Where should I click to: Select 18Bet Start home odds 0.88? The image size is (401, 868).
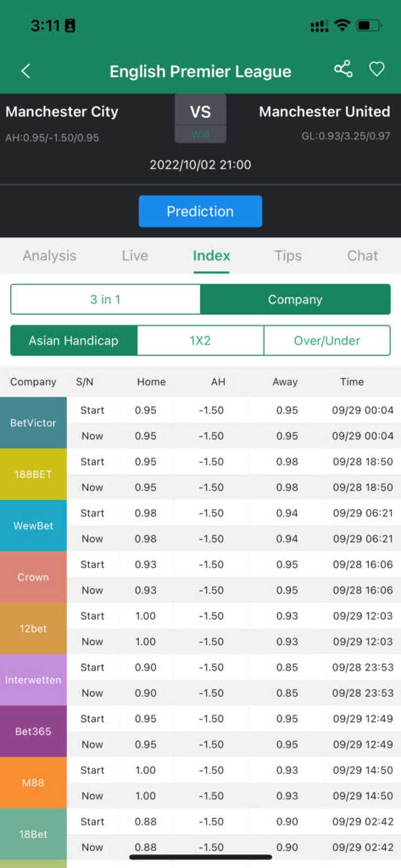145,821
